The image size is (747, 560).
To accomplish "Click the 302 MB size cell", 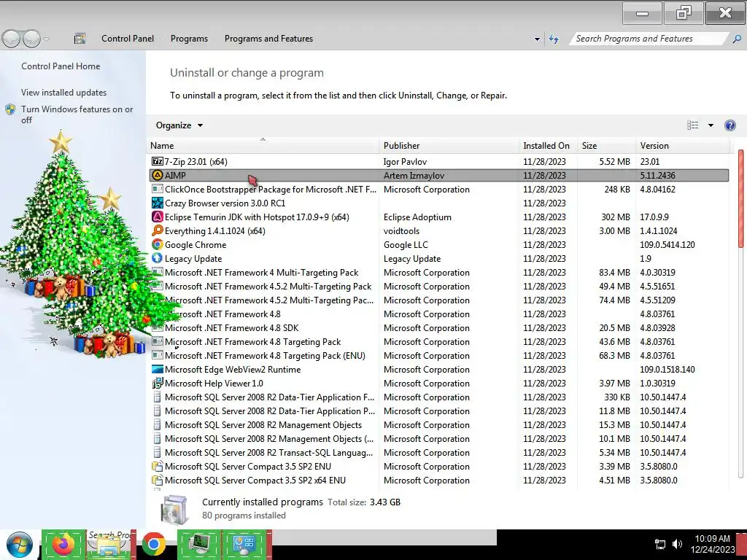I will point(615,217).
